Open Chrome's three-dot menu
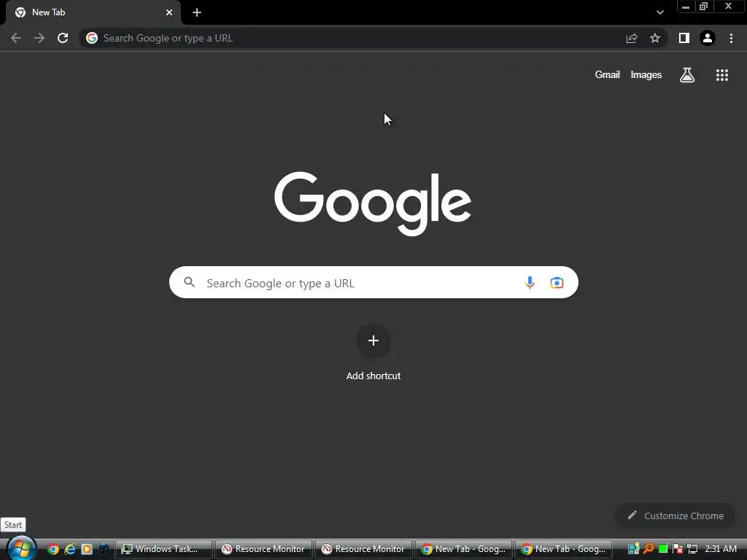This screenshot has height=560, width=747. click(731, 38)
